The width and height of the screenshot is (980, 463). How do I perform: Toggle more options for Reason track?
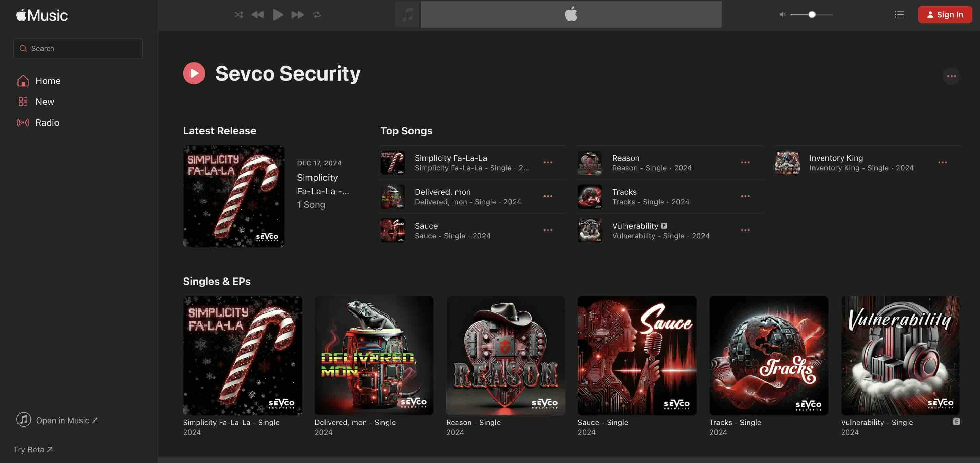tap(745, 163)
